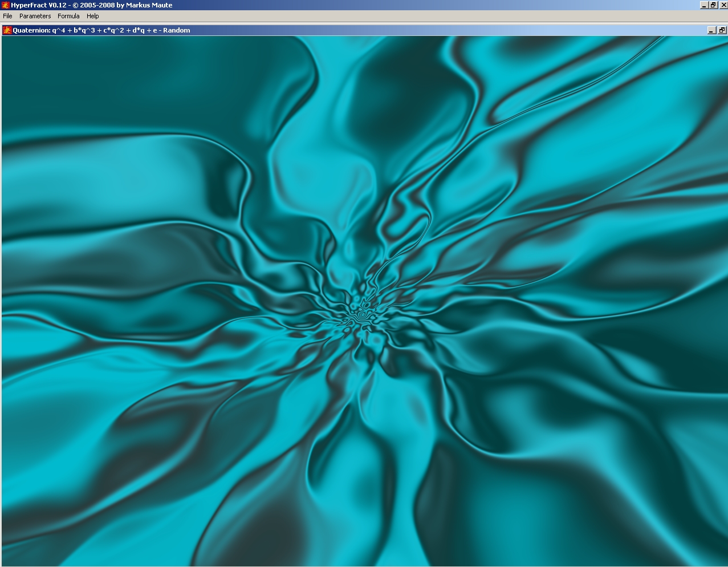Open the Formula menu
The height and width of the screenshot is (567, 728).
tap(68, 16)
